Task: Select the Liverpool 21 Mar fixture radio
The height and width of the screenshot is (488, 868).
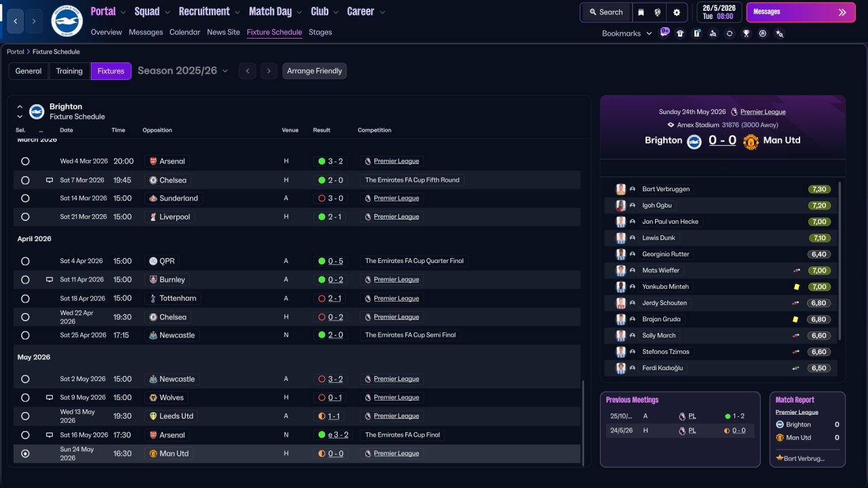Action: pos(25,217)
